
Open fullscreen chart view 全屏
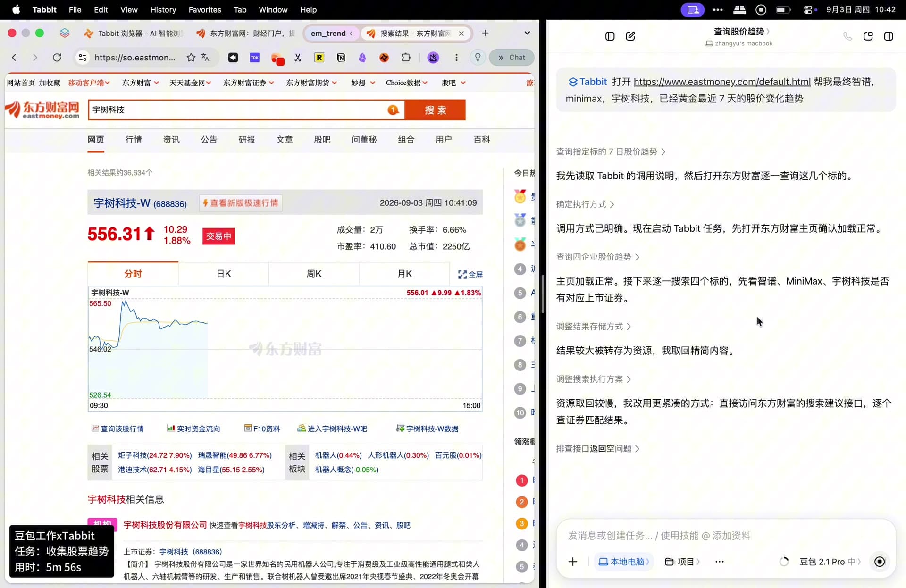click(x=470, y=274)
